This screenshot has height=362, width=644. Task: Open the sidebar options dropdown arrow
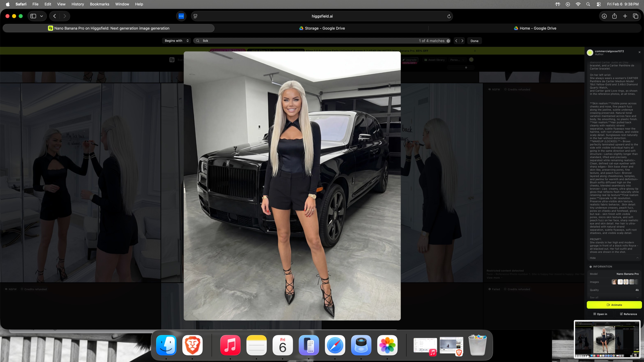coord(41,16)
